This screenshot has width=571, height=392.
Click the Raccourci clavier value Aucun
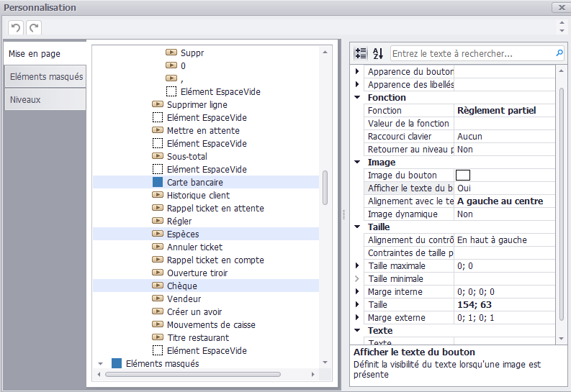[469, 136]
